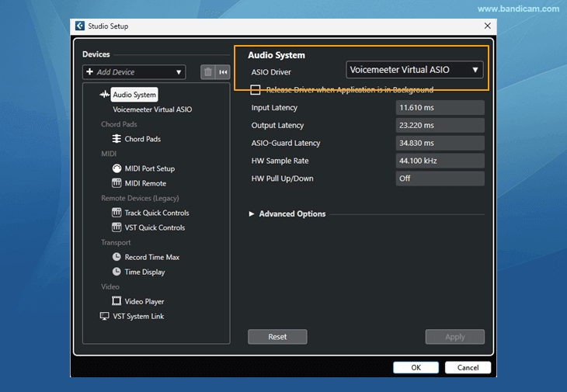
Task: Click the VST System Link monitor icon
Action: pyautogui.click(x=105, y=316)
